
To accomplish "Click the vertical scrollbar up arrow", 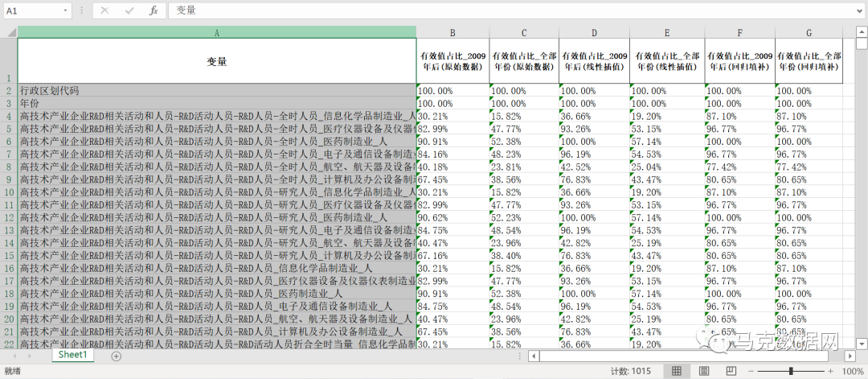I will 862,31.
